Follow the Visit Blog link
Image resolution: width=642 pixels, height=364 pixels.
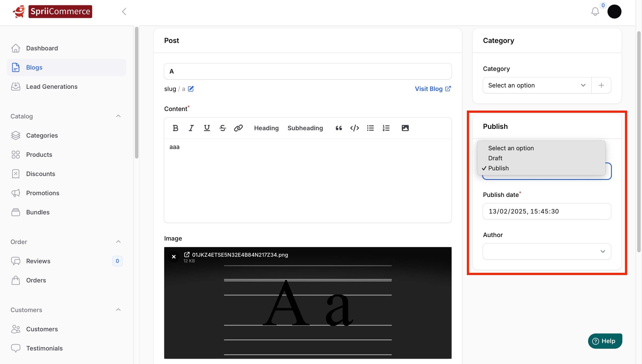[433, 89]
